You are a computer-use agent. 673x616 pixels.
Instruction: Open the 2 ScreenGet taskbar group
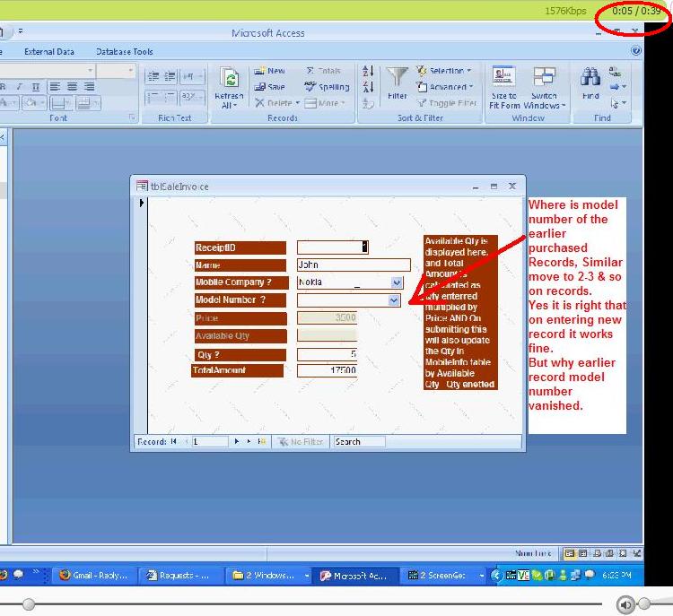coord(444,576)
